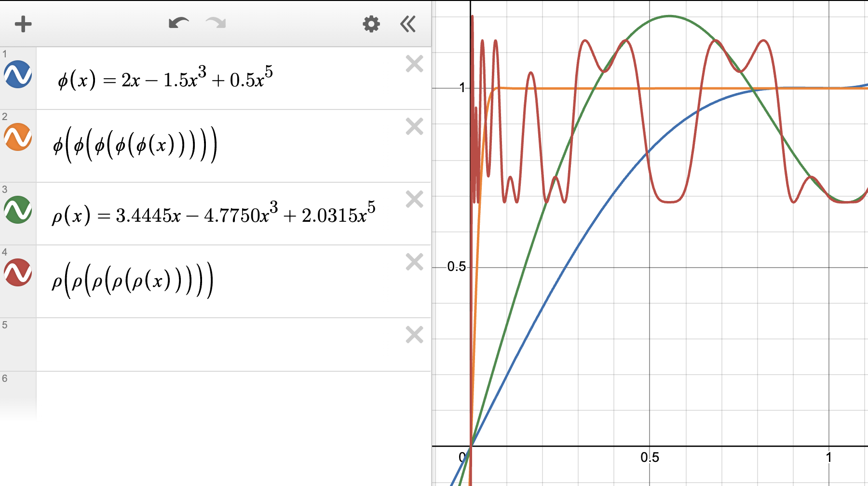
Task: Toggle visibility of φ(x) via blue curve icon
Action: tap(18, 75)
